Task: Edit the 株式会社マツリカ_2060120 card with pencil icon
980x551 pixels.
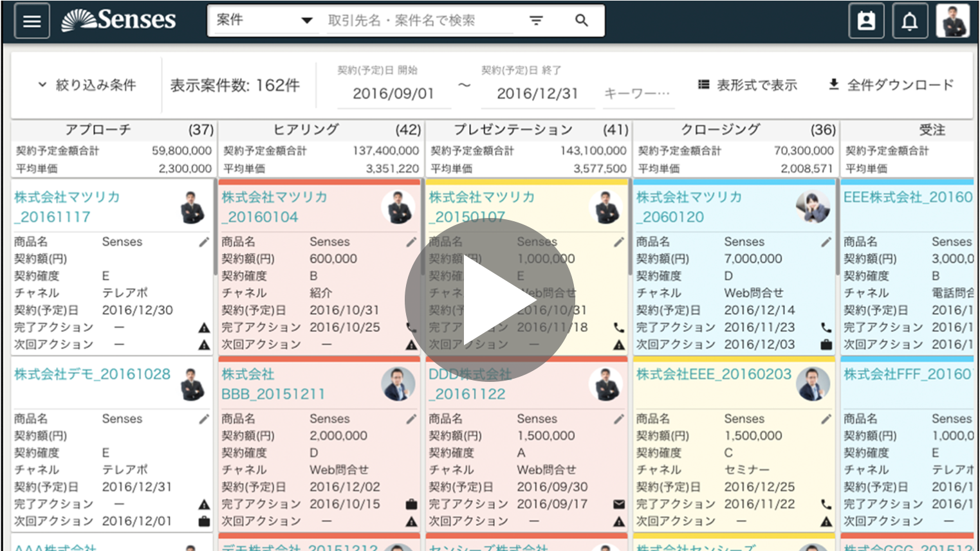Action: pyautogui.click(x=826, y=242)
